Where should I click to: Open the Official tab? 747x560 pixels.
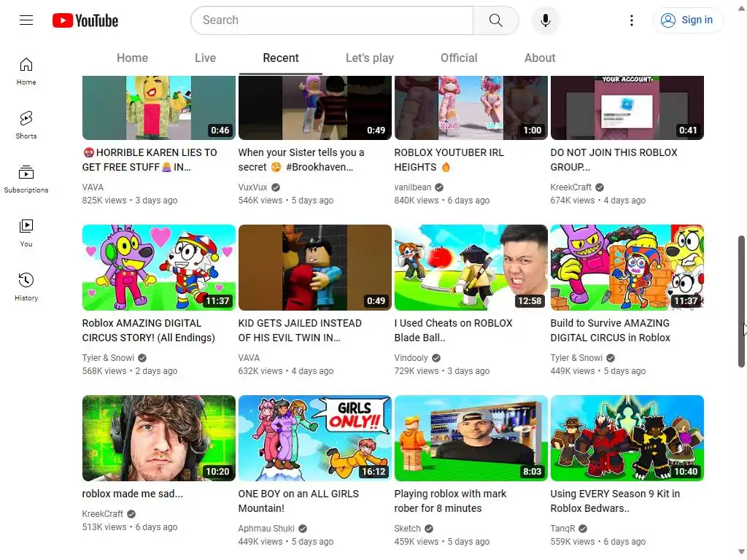[459, 58]
